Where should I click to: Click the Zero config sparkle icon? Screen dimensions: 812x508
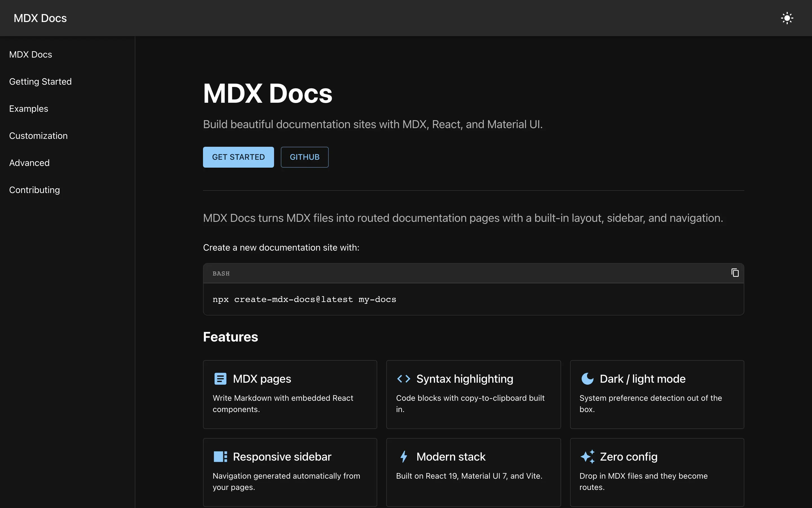pyautogui.click(x=587, y=457)
